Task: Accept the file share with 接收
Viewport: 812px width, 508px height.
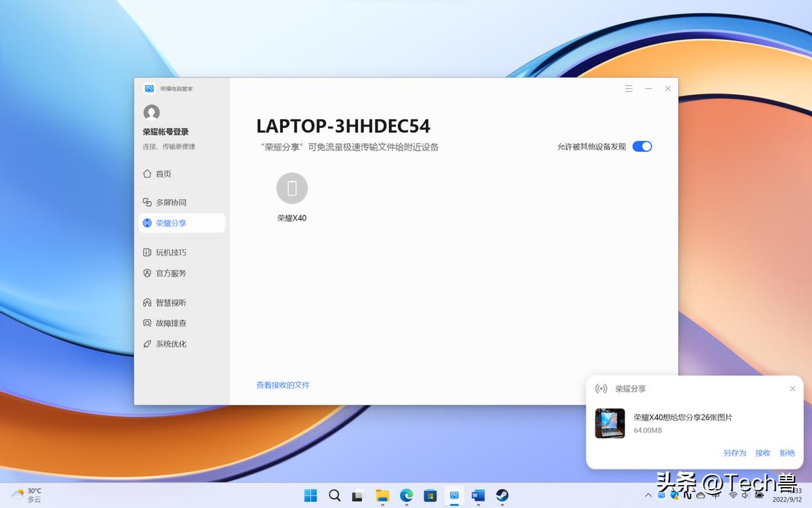Action: pyautogui.click(x=763, y=452)
